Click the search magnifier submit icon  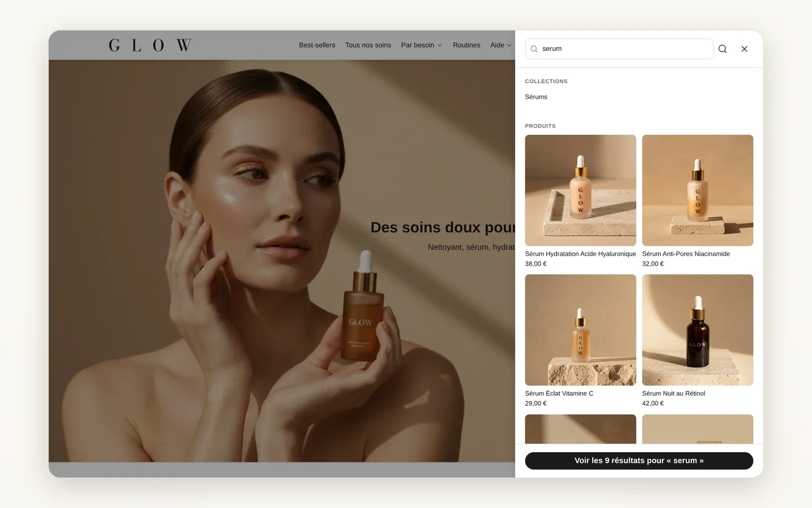tap(723, 49)
